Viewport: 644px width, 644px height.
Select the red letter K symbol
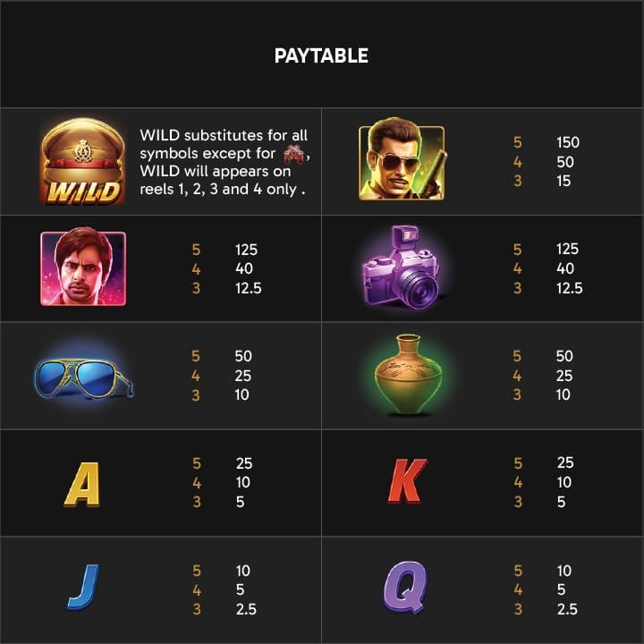pos(407,483)
